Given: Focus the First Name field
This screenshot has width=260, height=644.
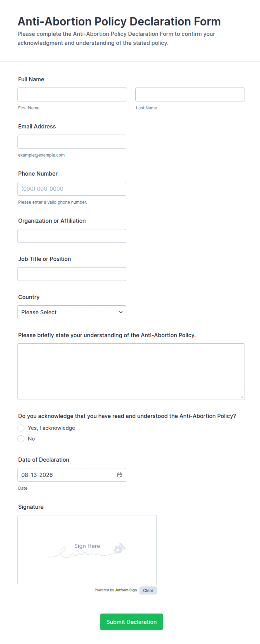Looking at the screenshot, I should [72, 95].
